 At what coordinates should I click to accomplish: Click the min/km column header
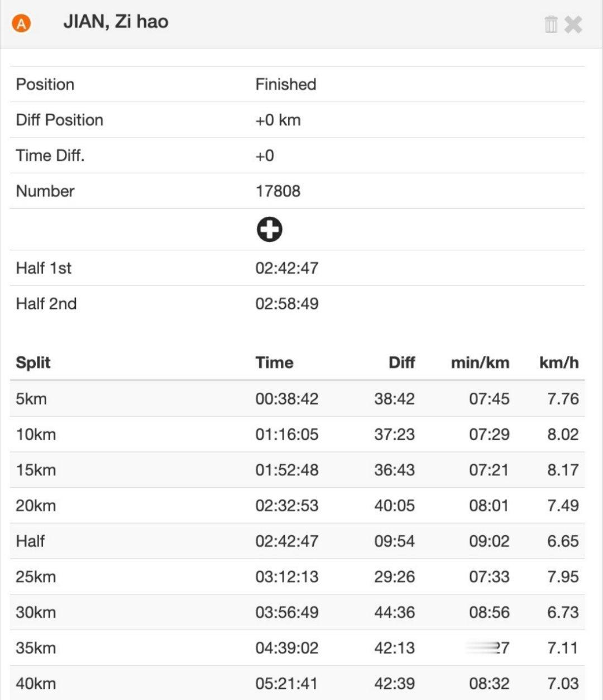point(480,363)
